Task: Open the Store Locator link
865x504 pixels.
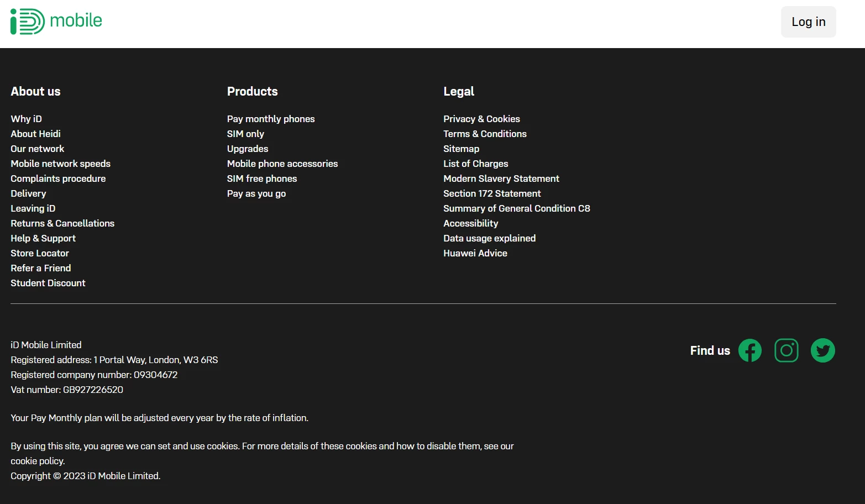Action: [x=40, y=253]
